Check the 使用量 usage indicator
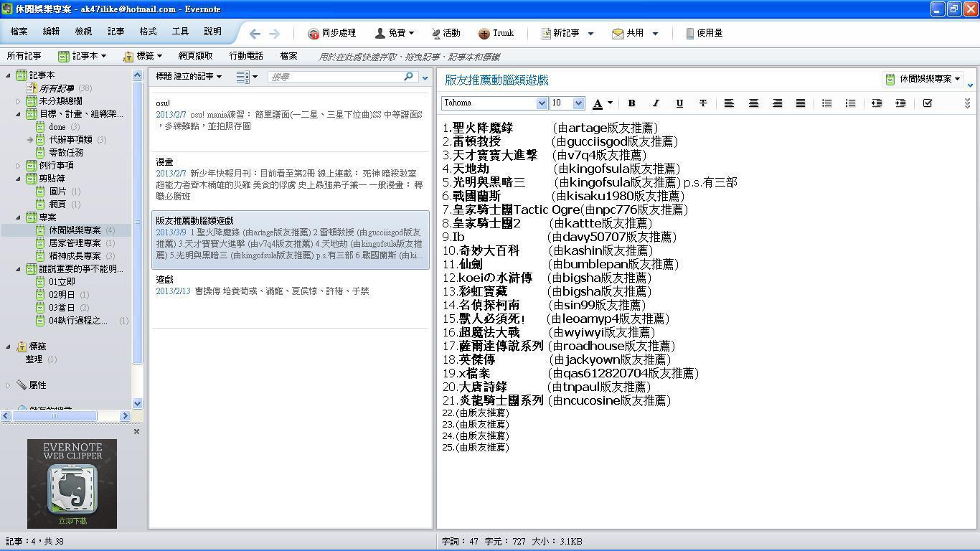Screen dimensions: 980x551 (704, 33)
